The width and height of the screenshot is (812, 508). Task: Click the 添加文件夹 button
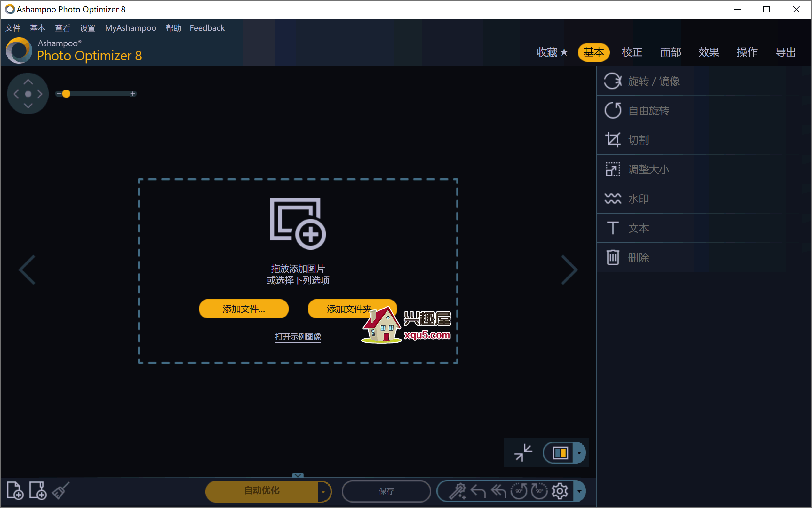[352, 309]
